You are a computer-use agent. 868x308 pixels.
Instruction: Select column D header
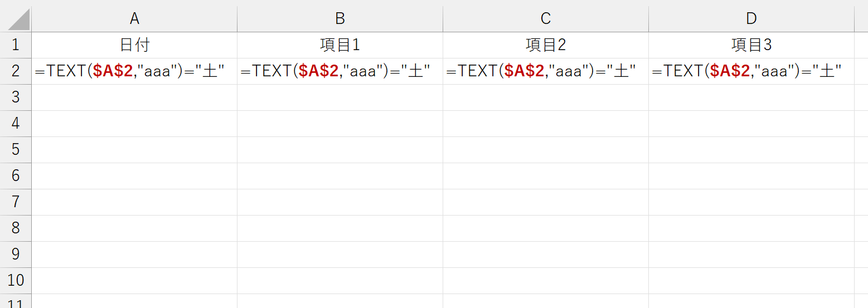tap(751, 18)
